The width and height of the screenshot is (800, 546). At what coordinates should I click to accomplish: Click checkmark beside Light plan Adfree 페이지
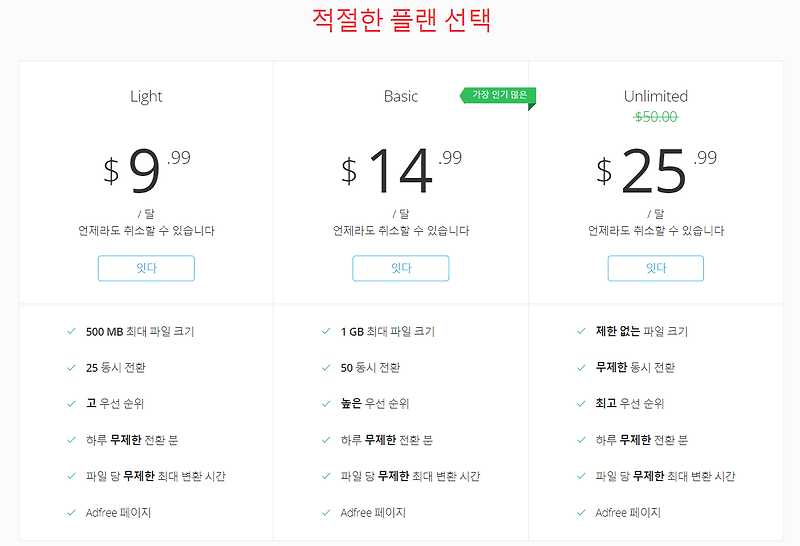coord(71,512)
